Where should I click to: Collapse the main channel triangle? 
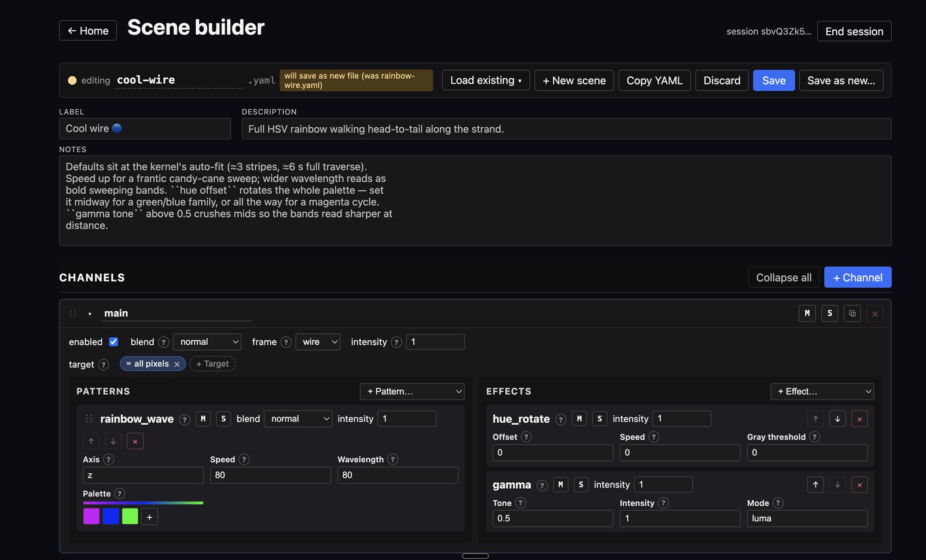coord(90,314)
